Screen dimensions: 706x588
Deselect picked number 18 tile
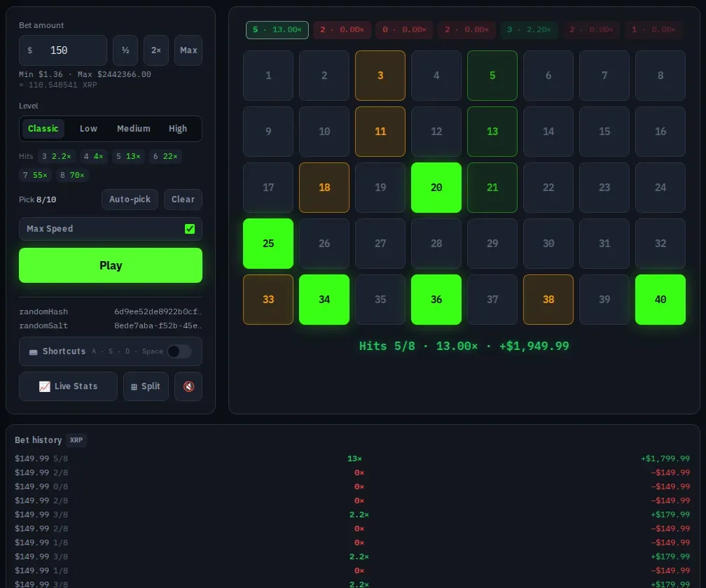[324, 188]
